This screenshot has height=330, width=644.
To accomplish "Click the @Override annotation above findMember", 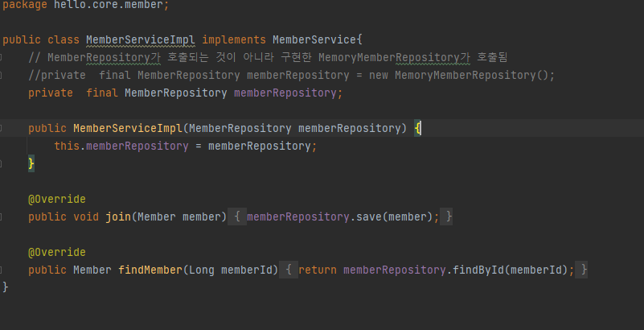I will [56, 252].
